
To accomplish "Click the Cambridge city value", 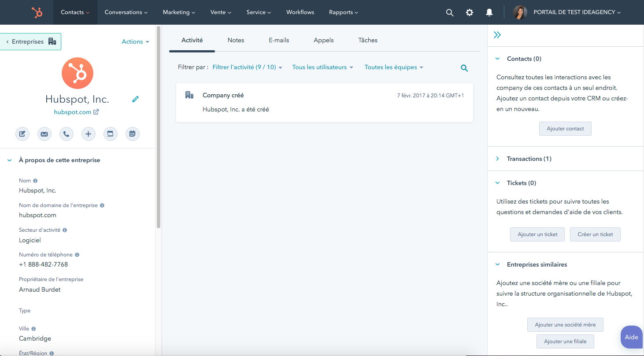I will pos(35,339).
